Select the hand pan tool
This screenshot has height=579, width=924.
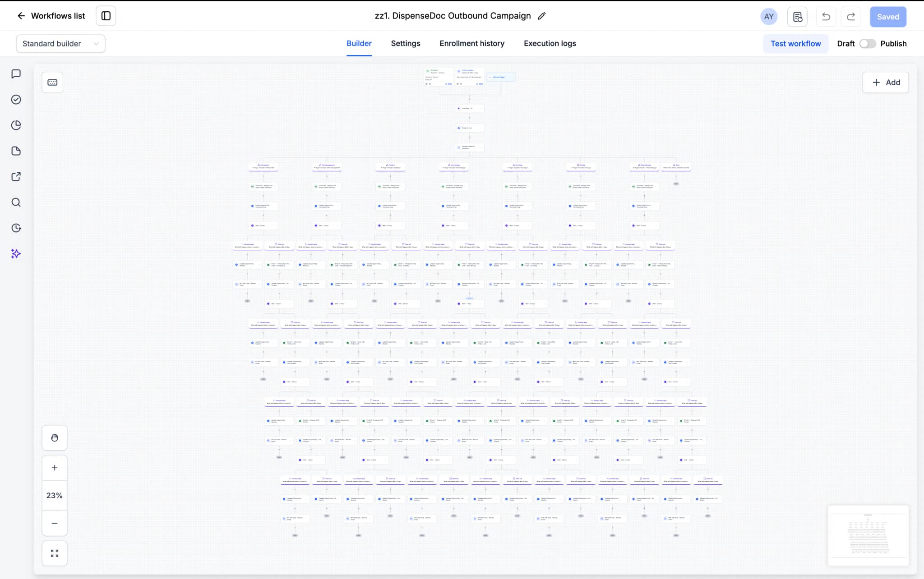pyautogui.click(x=55, y=438)
